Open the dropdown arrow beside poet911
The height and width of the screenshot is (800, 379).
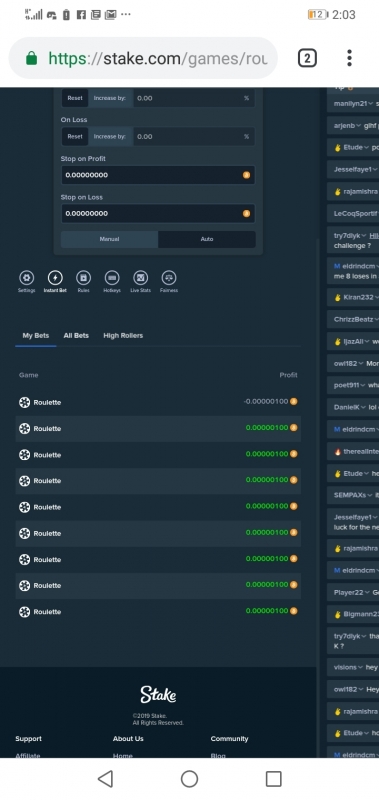(x=363, y=385)
